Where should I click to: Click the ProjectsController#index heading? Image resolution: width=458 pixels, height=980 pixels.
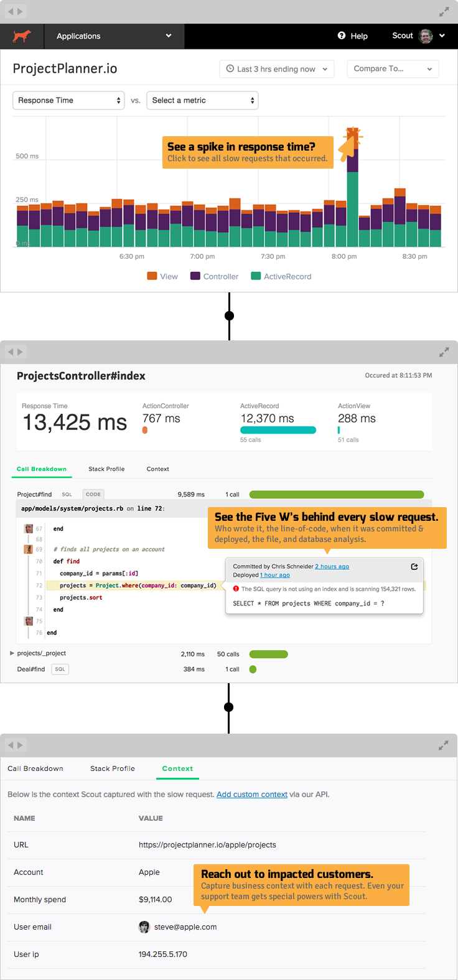click(81, 376)
